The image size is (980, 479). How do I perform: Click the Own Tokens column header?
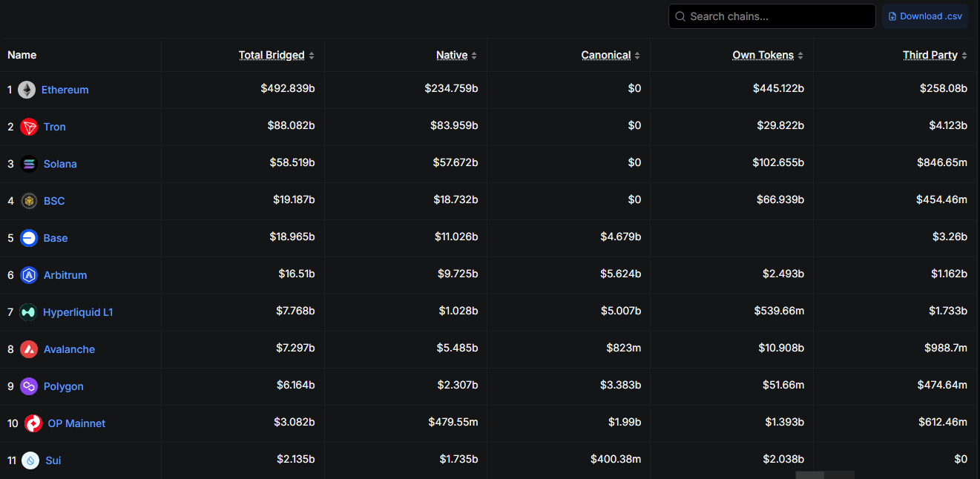pyautogui.click(x=763, y=55)
